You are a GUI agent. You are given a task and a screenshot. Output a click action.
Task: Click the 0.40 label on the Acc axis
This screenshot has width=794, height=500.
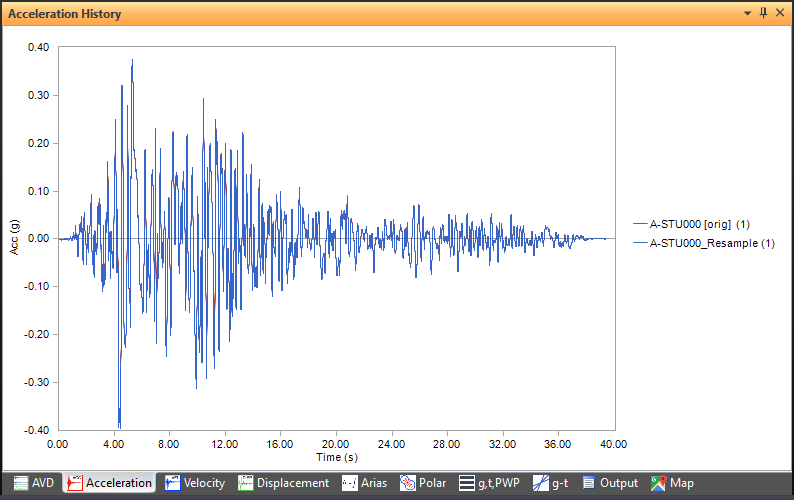click(x=39, y=47)
